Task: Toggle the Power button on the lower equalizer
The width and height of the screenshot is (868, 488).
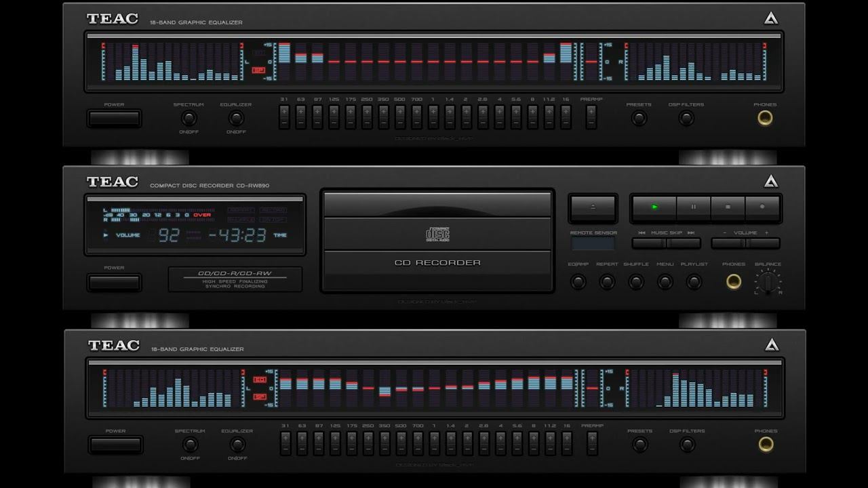Action: [x=115, y=445]
